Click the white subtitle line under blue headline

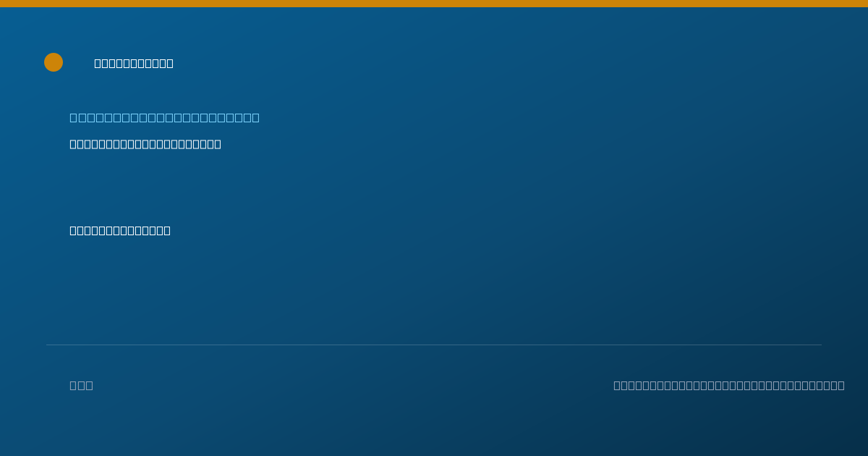pos(145,144)
